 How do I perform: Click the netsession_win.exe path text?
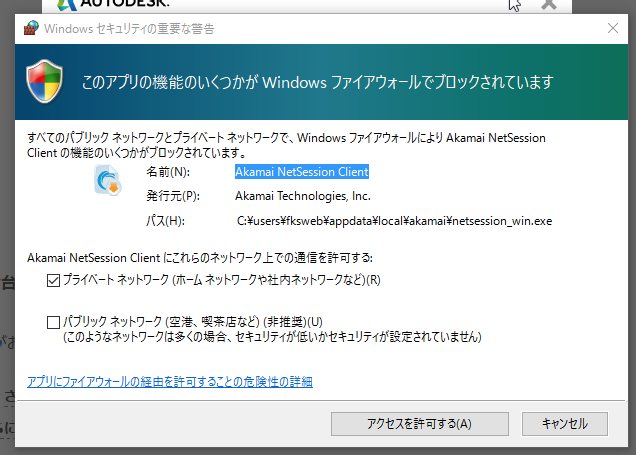394,221
